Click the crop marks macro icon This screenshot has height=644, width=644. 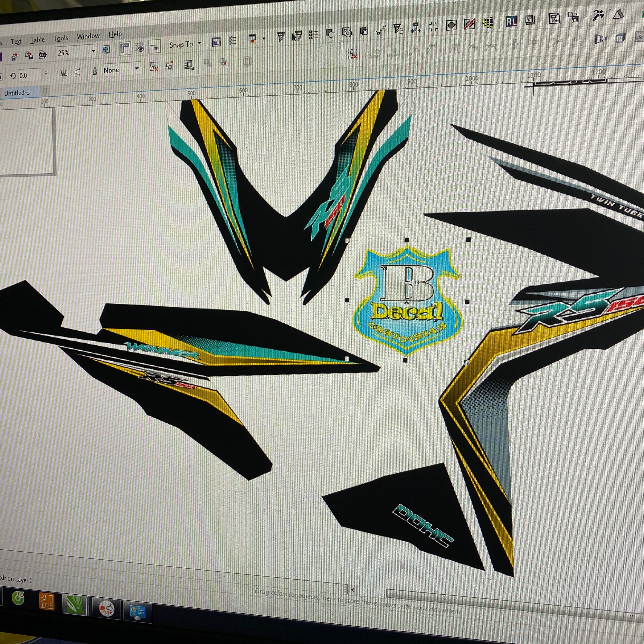click(x=433, y=26)
